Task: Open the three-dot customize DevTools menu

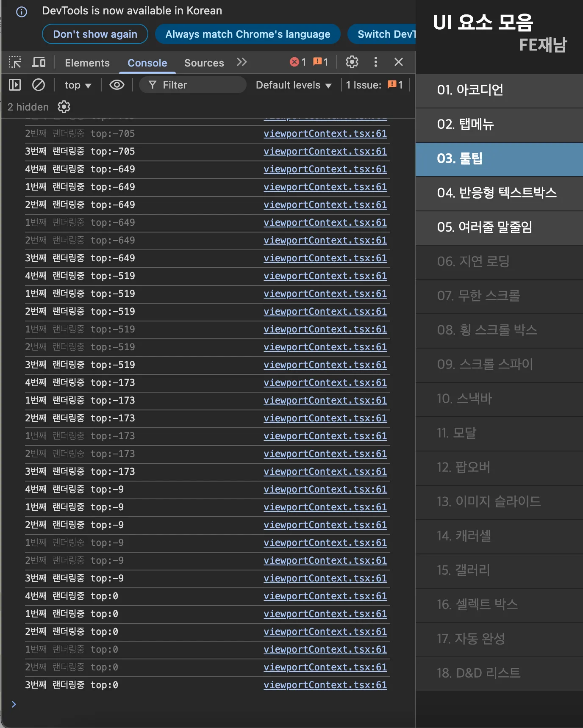Action: [x=375, y=62]
